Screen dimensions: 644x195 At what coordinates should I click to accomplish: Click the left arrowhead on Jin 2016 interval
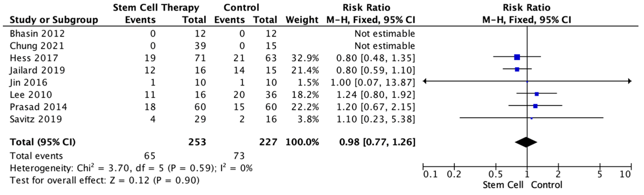click(x=425, y=81)
